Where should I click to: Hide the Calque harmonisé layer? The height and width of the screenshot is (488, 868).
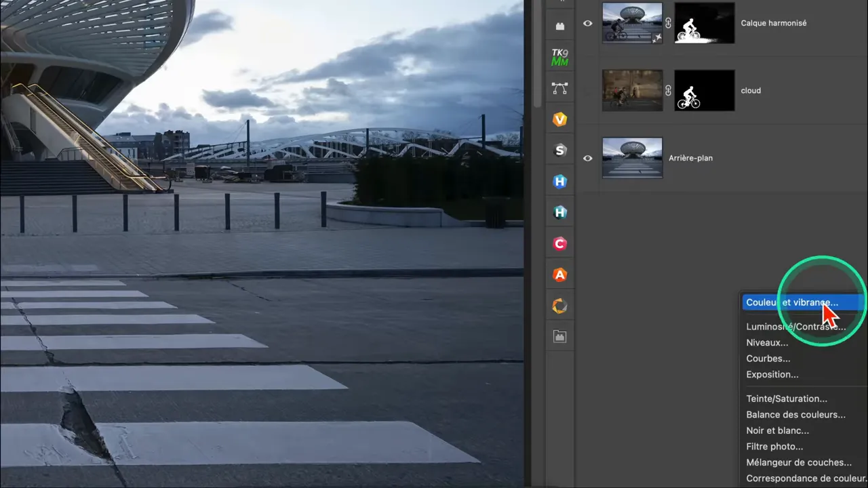[x=588, y=23]
